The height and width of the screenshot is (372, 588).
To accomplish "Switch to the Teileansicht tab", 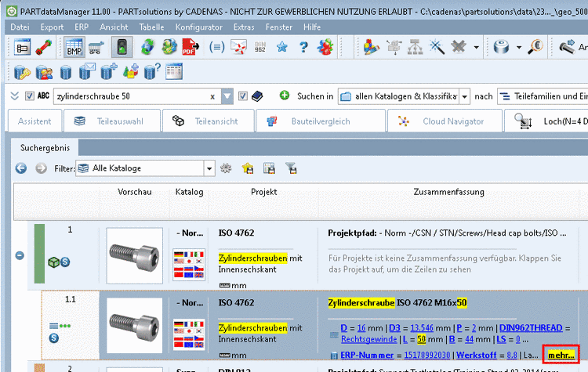I will coord(209,121).
